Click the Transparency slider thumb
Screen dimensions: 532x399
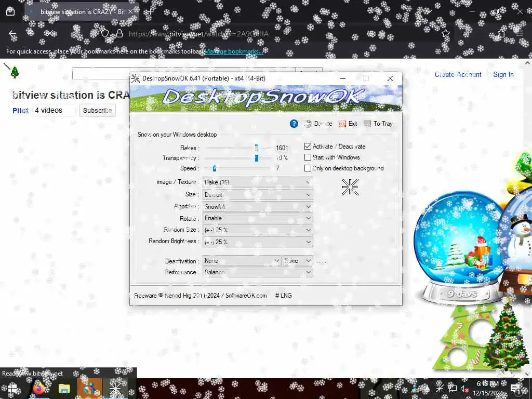click(257, 158)
